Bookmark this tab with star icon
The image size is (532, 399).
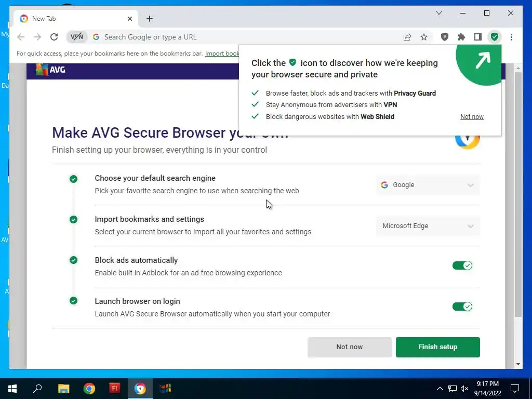click(424, 37)
